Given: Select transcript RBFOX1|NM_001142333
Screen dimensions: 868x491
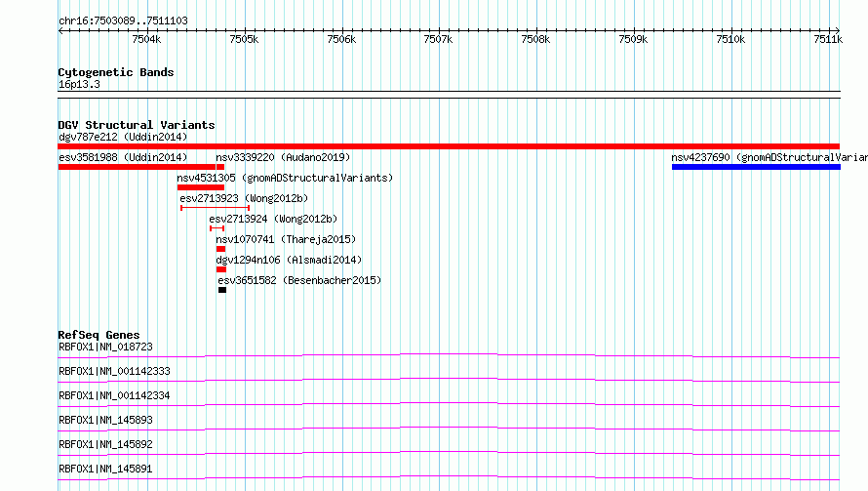Looking at the screenshot, I should tap(114, 371).
